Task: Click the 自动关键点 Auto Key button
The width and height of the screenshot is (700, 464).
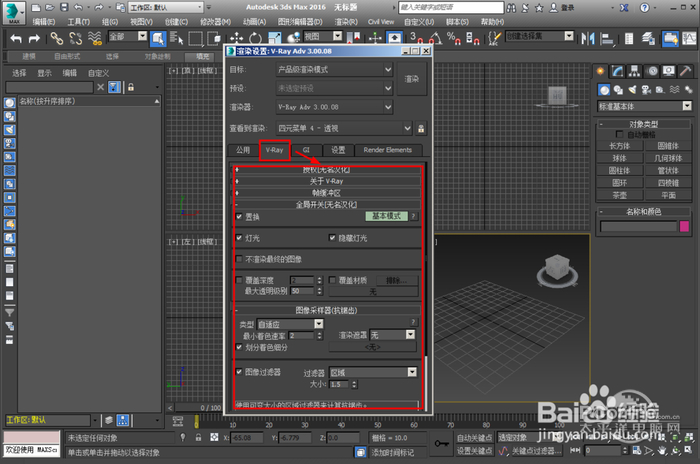Action: pos(475,438)
